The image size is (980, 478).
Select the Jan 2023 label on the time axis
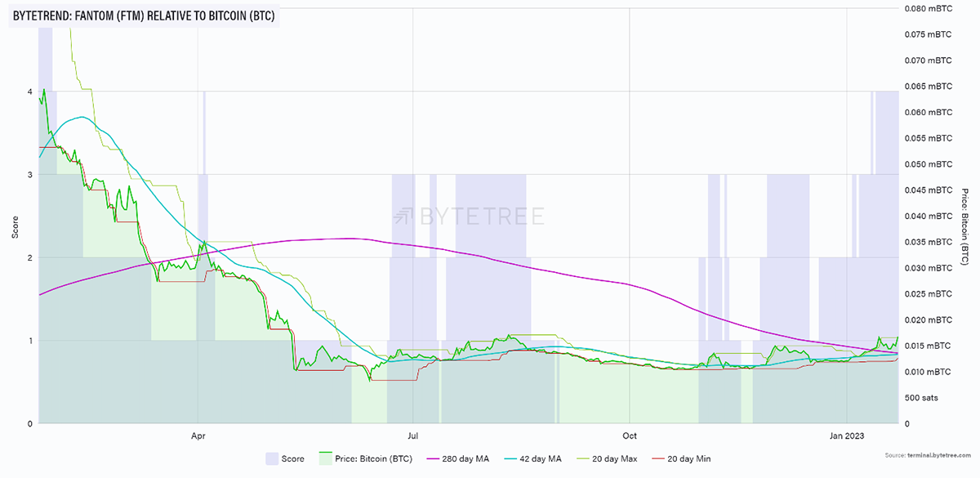pyautogui.click(x=845, y=436)
